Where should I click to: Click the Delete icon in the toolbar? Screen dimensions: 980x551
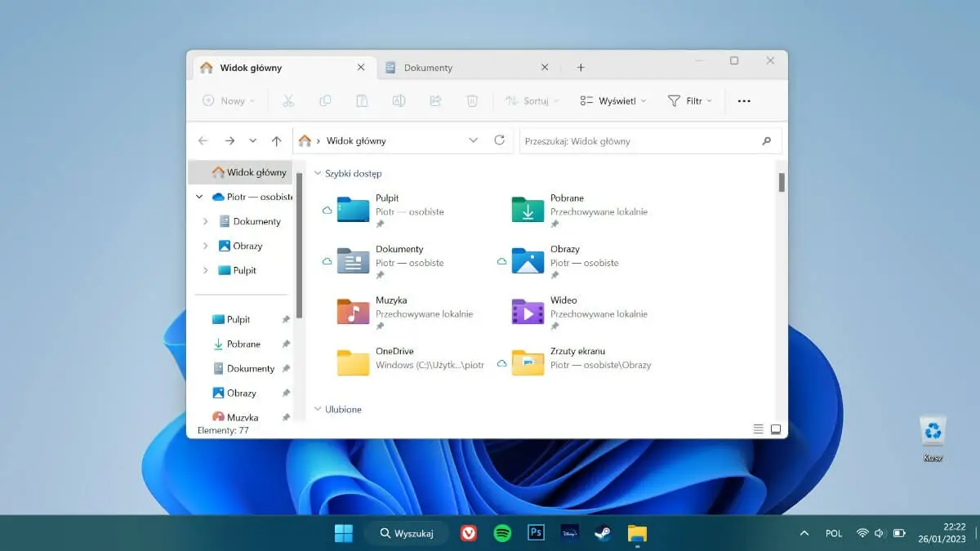pos(472,100)
